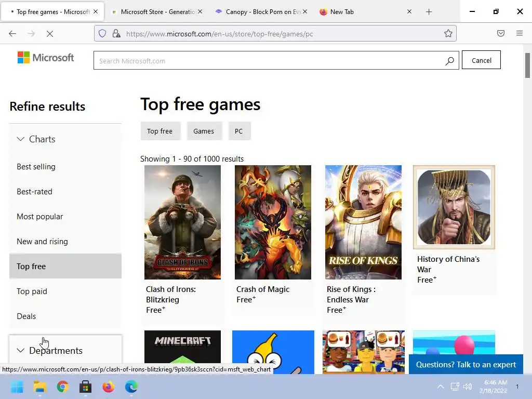Open Clash of Irons: Blitzkrieg cover art
The height and width of the screenshot is (399, 532).
[x=182, y=222]
